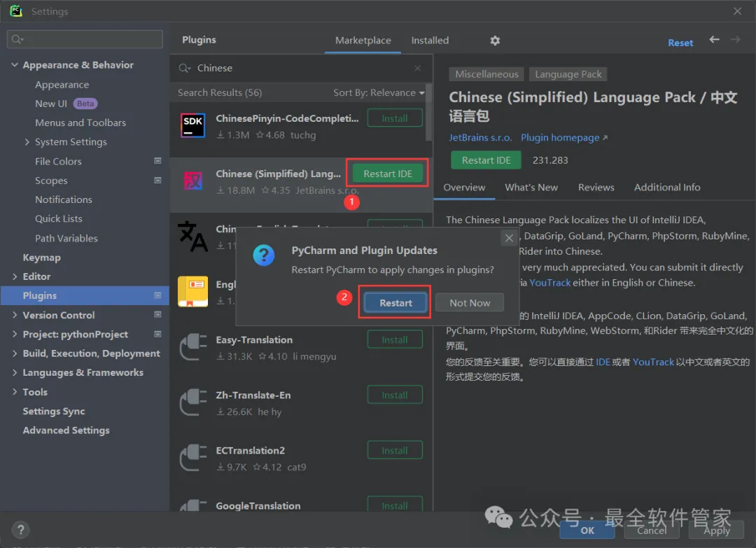Click the plugin list vertical scrollbar
756x548 pixels.
428,113
